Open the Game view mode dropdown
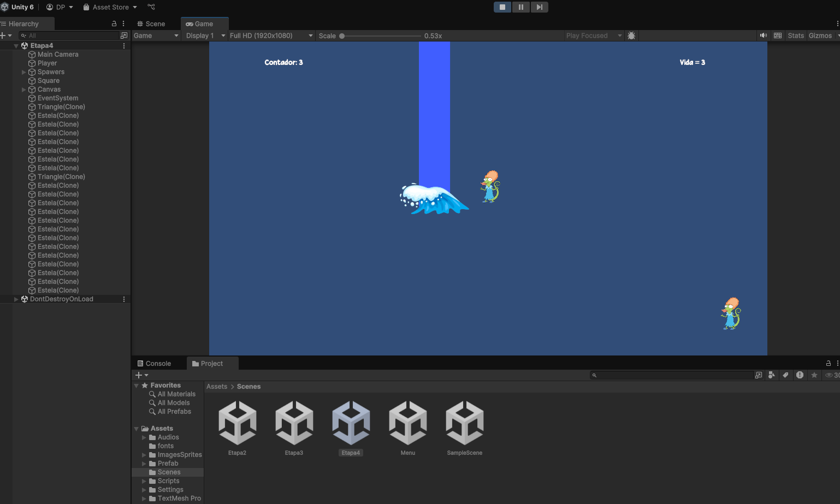This screenshot has height=504, width=840. tap(156, 35)
